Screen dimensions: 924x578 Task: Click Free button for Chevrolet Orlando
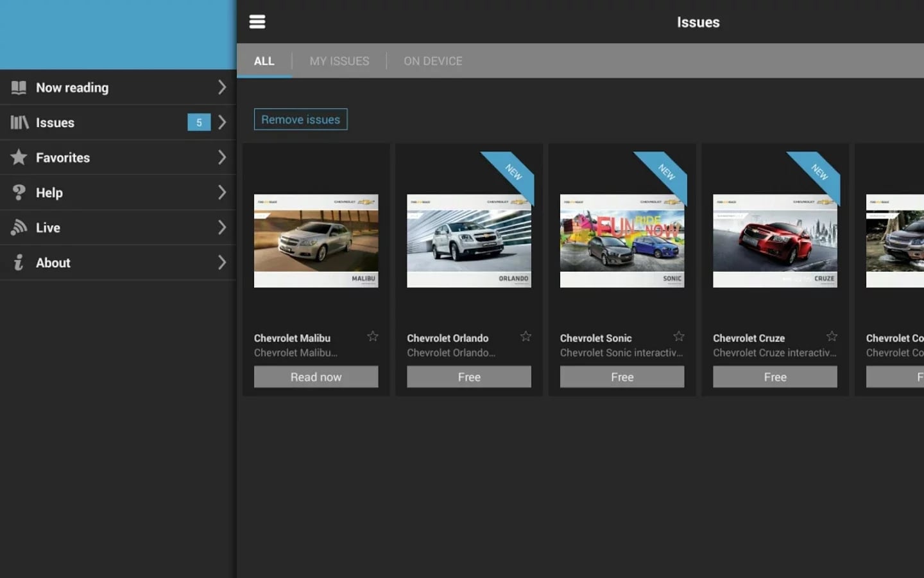click(x=469, y=377)
